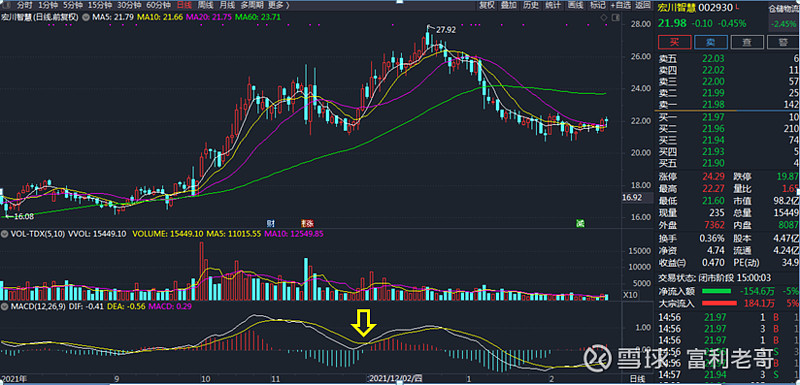Click the stock code 002930
Image resolution: width=800 pixels, height=385 pixels.
(715, 8)
